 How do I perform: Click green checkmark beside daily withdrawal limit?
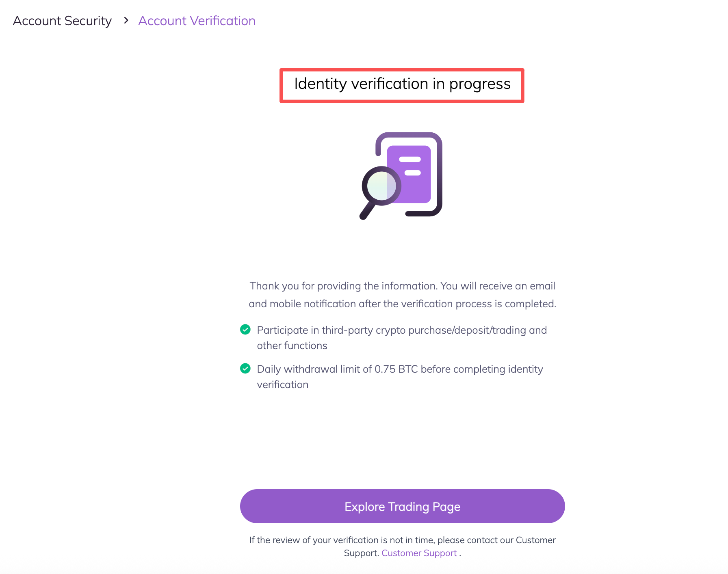pos(245,369)
